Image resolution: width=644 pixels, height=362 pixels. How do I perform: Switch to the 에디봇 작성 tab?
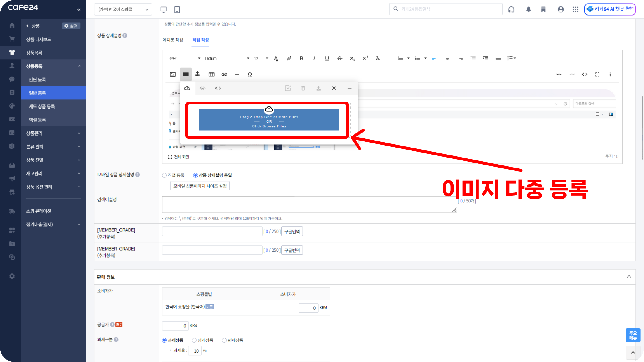pyautogui.click(x=173, y=40)
